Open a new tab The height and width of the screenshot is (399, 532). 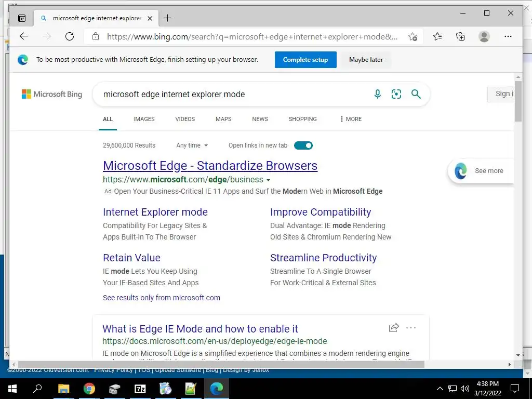tap(168, 18)
